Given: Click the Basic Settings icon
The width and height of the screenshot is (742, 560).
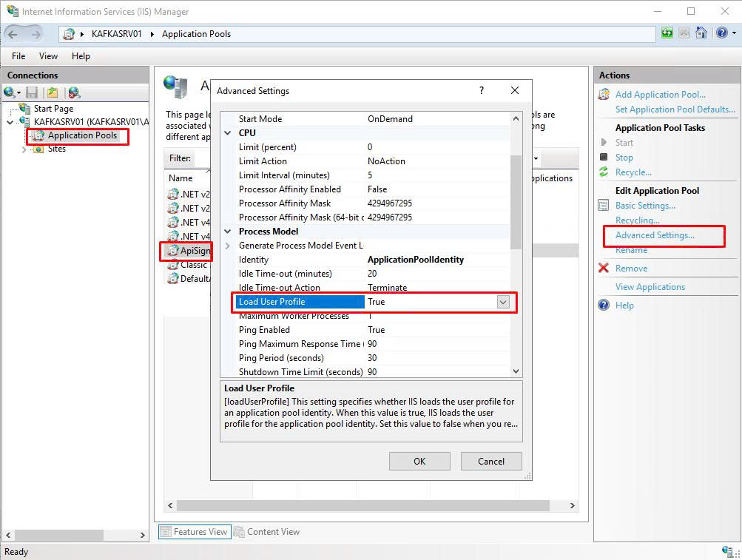Looking at the screenshot, I should (604, 206).
